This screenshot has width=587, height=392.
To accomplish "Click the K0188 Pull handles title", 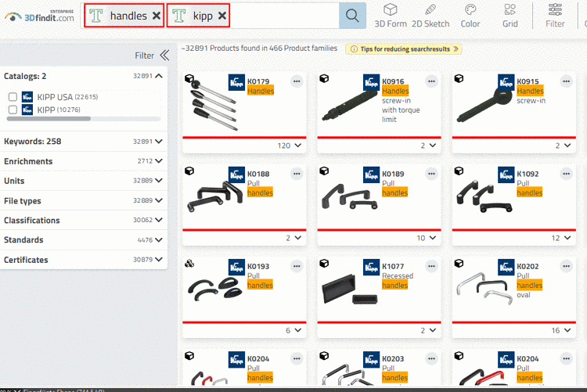I will 260,183.
